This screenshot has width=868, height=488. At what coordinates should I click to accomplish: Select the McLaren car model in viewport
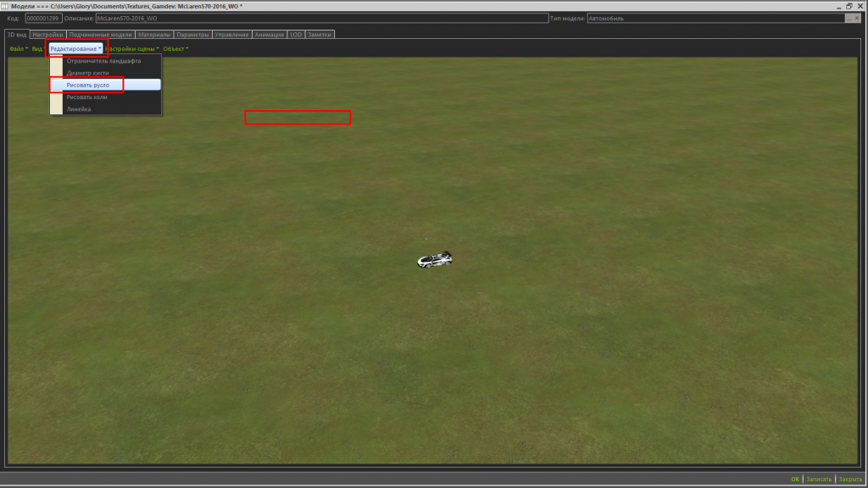point(435,259)
